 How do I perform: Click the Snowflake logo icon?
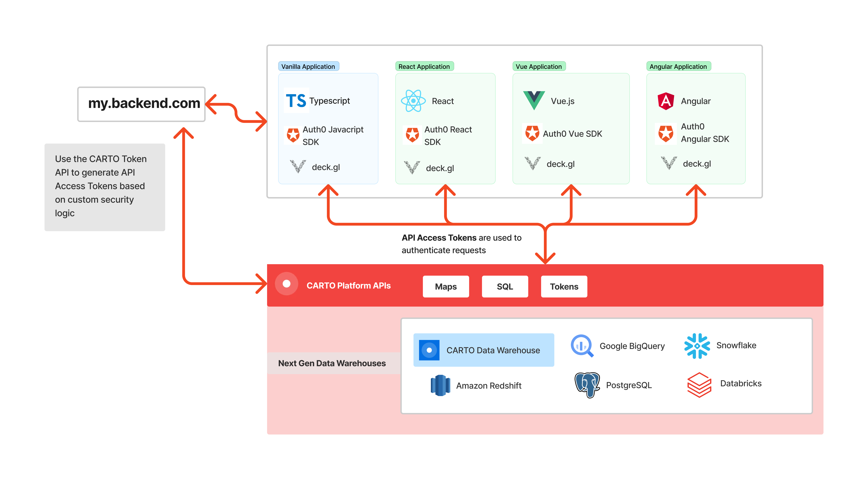click(697, 346)
